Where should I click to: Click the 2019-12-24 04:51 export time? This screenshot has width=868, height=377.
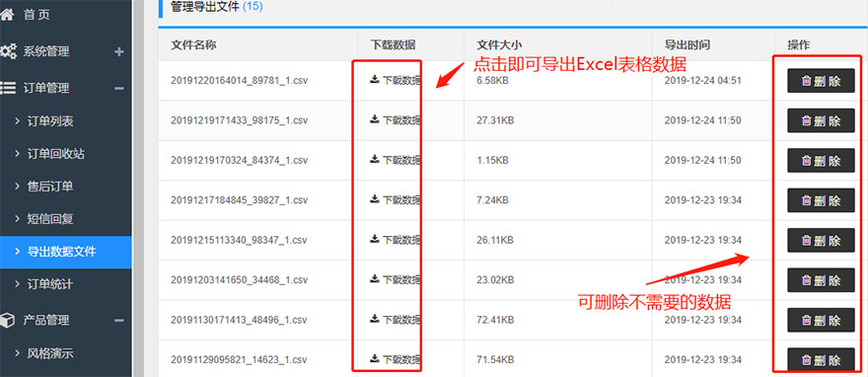703,81
